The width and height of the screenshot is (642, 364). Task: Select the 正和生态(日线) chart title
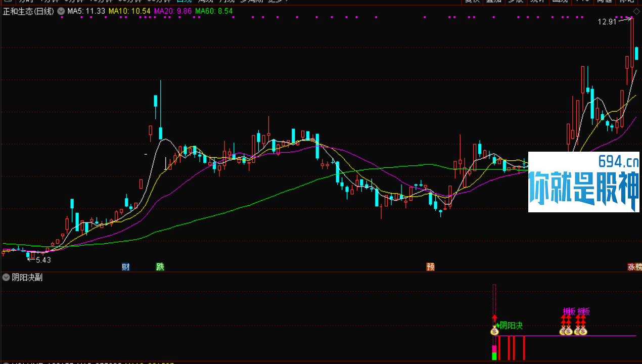pyautogui.click(x=28, y=11)
